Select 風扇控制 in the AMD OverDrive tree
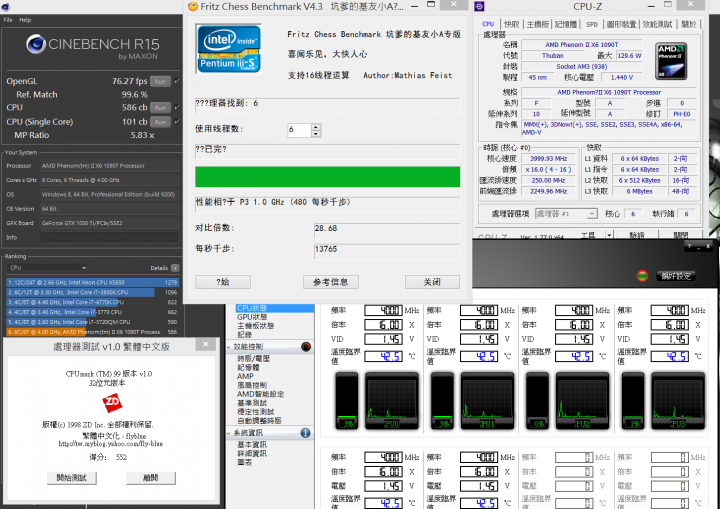 pos(252,385)
